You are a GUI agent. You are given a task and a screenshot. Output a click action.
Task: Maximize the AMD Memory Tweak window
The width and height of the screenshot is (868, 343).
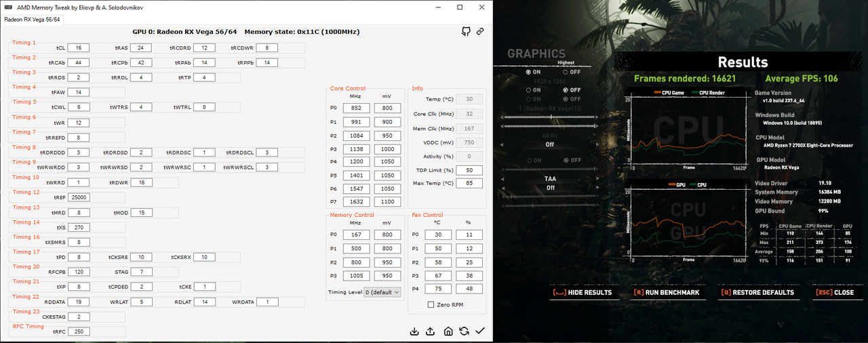pos(460,7)
